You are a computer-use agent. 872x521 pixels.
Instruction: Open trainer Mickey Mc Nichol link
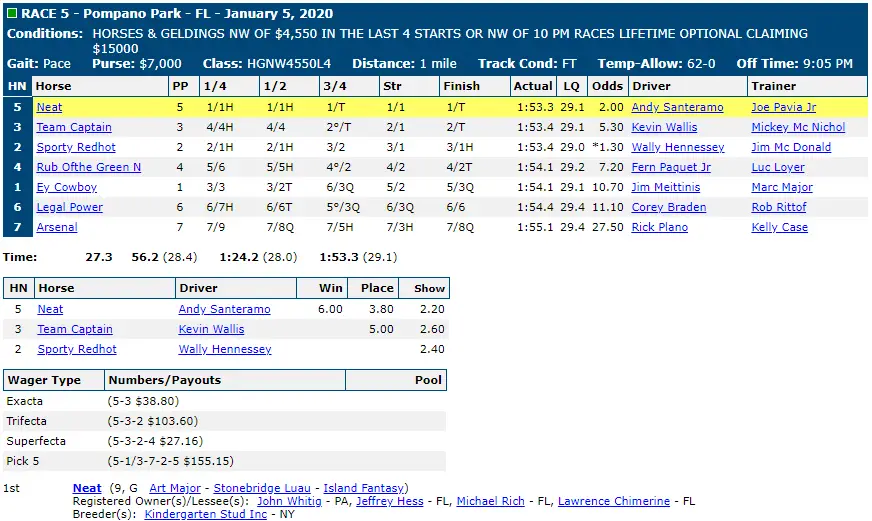point(798,127)
